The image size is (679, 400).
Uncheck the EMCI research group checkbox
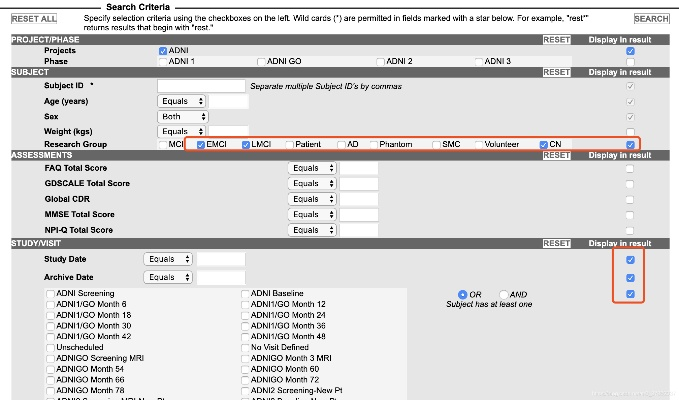[201, 145]
